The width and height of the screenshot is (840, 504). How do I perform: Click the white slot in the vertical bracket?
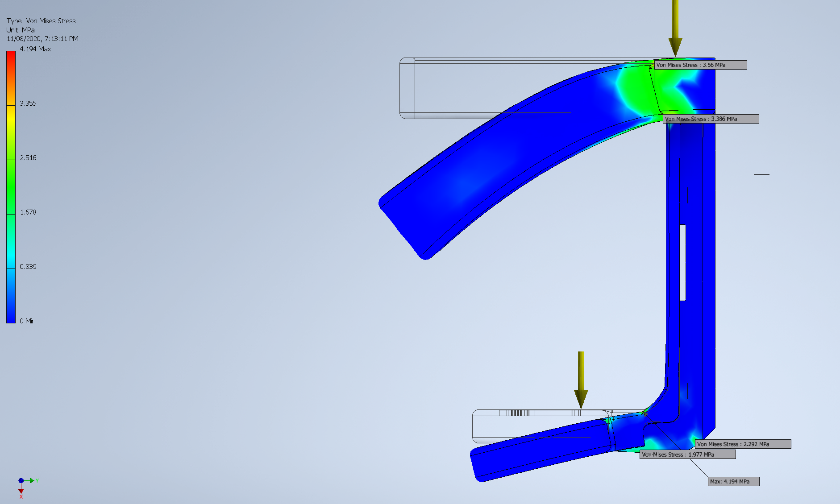pos(682,263)
